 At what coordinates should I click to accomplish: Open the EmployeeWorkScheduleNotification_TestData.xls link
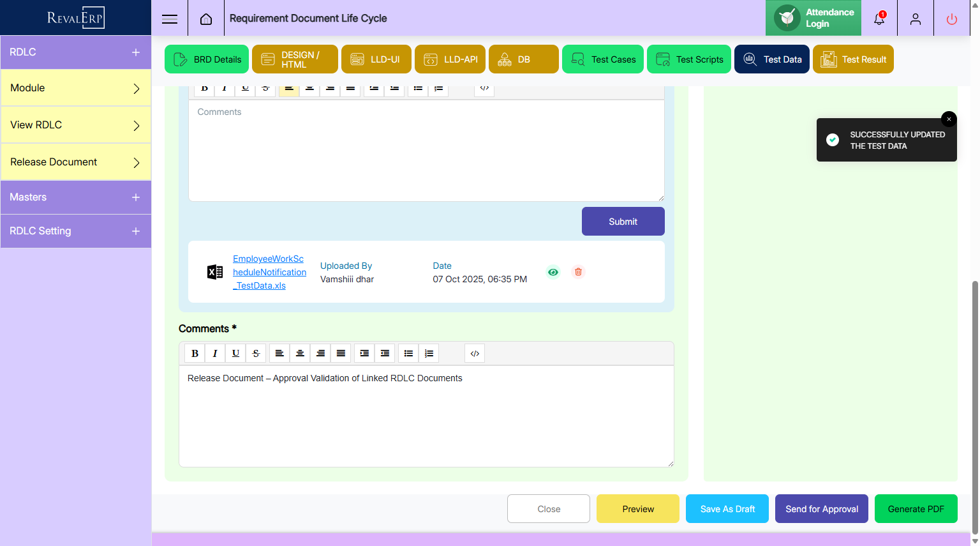coord(269,272)
